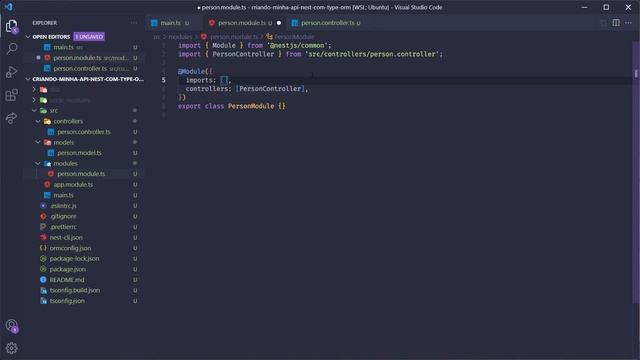Screen dimensions: 640x360
Task: Click the unsaved dot on person.module.ts tab
Action: click(x=279, y=23)
